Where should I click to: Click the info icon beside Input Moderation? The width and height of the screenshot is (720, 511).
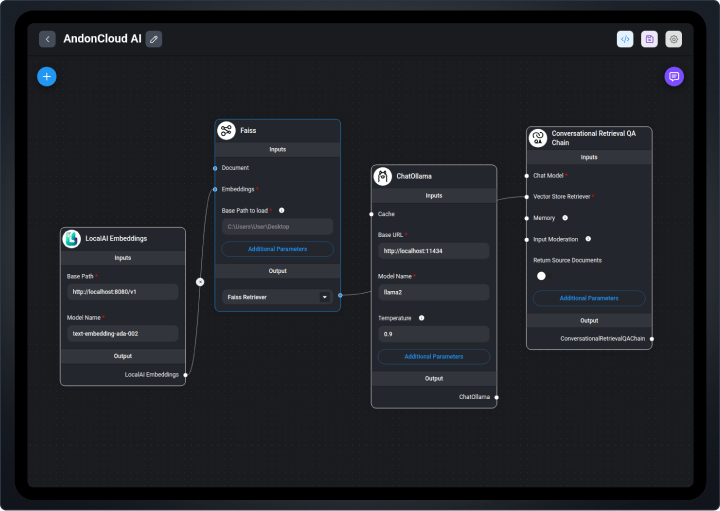tap(588, 239)
